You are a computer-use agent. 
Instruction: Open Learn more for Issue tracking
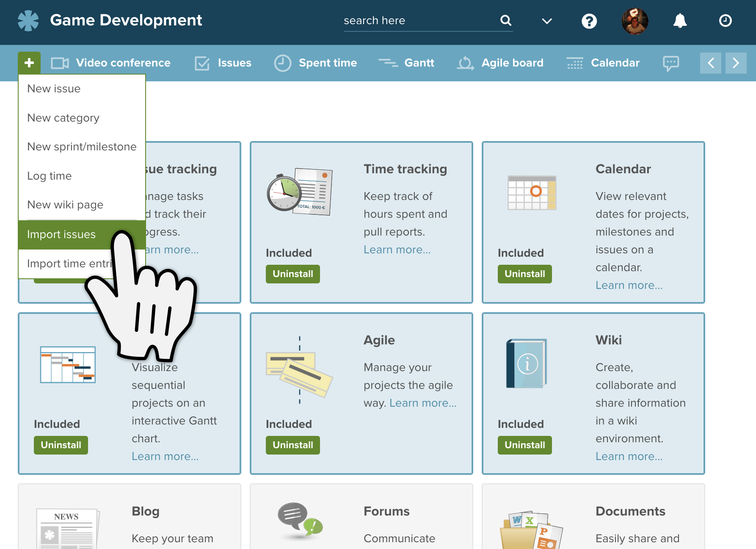[x=172, y=250]
